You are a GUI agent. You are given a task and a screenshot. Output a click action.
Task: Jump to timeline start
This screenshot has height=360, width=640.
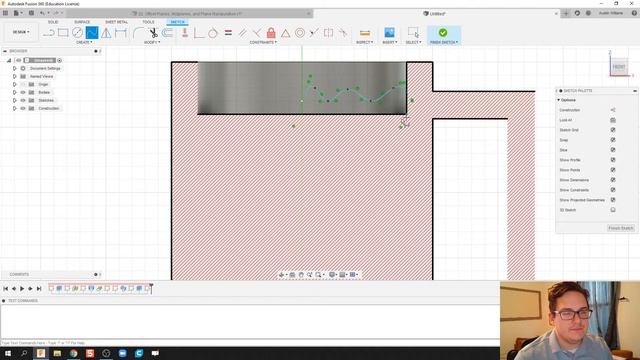click(6, 289)
